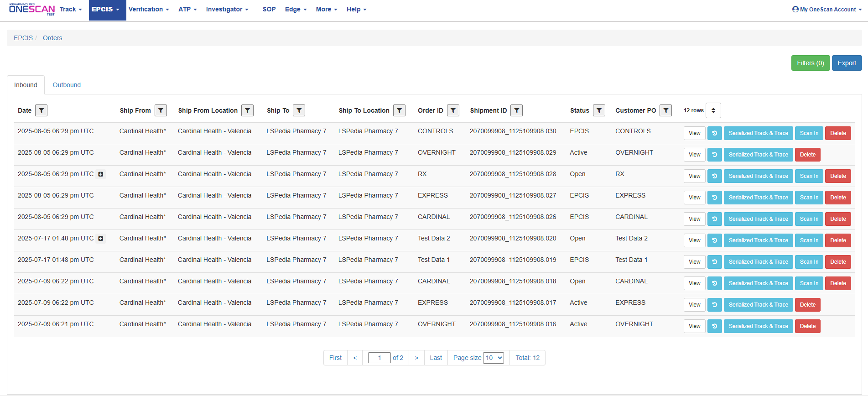The height and width of the screenshot is (412, 868).
Task: Open the Investigator dropdown menu
Action: tap(227, 9)
